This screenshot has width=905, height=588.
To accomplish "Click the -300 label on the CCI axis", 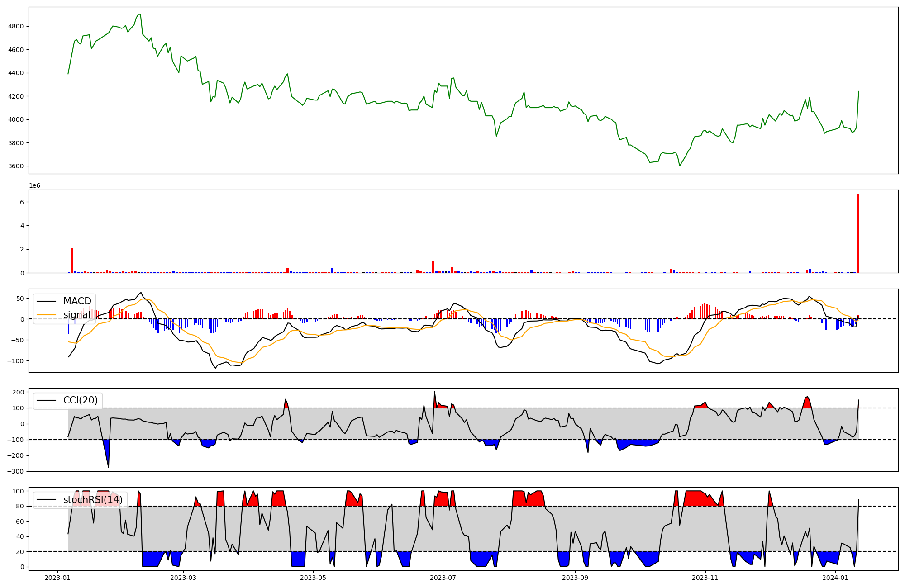I will point(14,471).
